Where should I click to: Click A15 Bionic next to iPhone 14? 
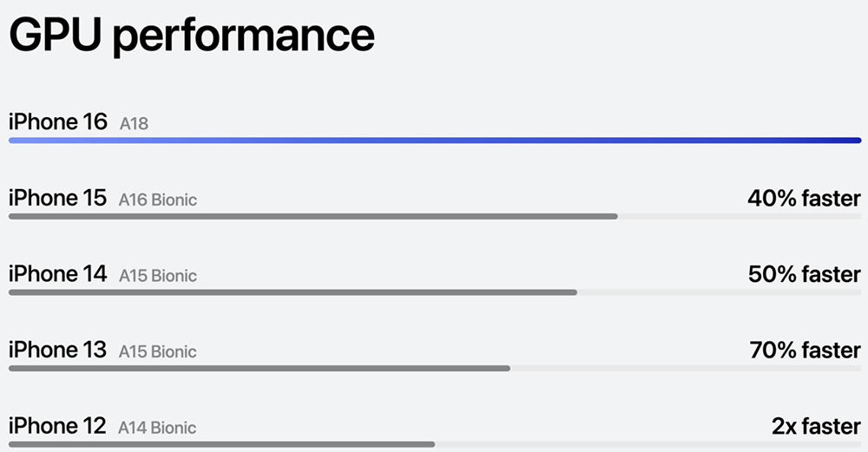(157, 277)
